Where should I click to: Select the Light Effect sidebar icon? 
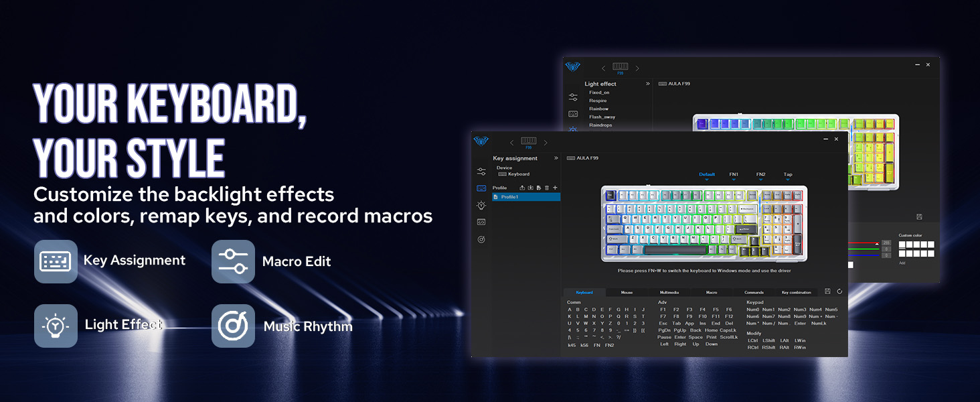click(x=481, y=206)
